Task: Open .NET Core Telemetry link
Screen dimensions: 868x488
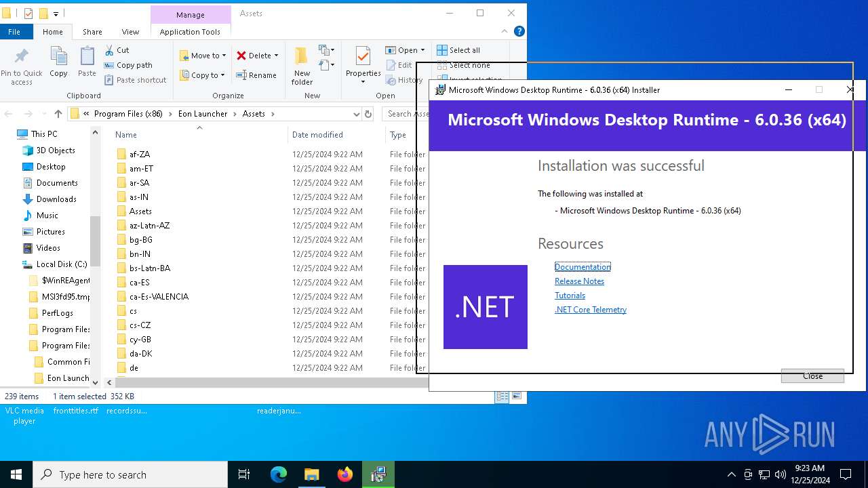Action: [591, 310]
